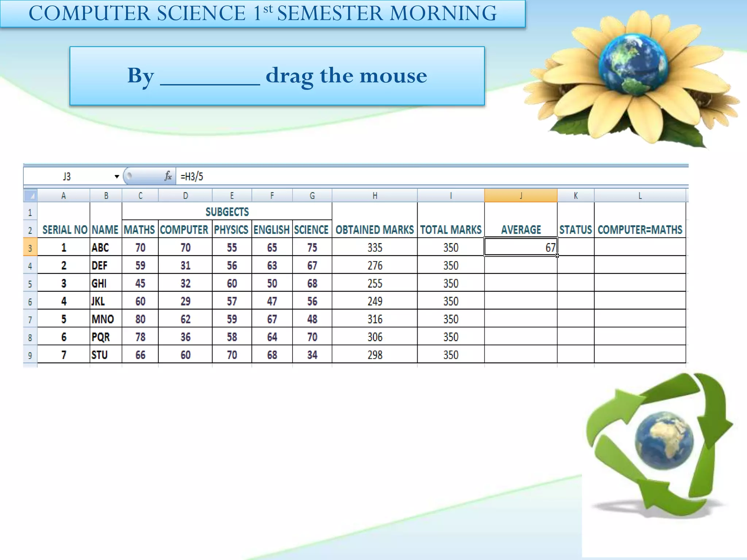Click empty AVERAGE cell in DEF row
The height and width of the screenshot is (560, 747).
coord(521,265)
